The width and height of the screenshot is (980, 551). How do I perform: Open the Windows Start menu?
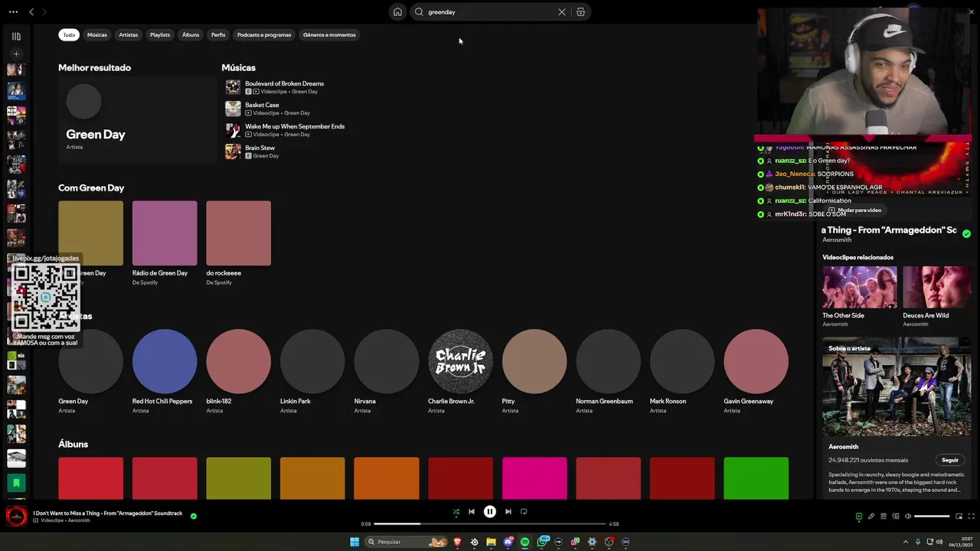[354, 542]
